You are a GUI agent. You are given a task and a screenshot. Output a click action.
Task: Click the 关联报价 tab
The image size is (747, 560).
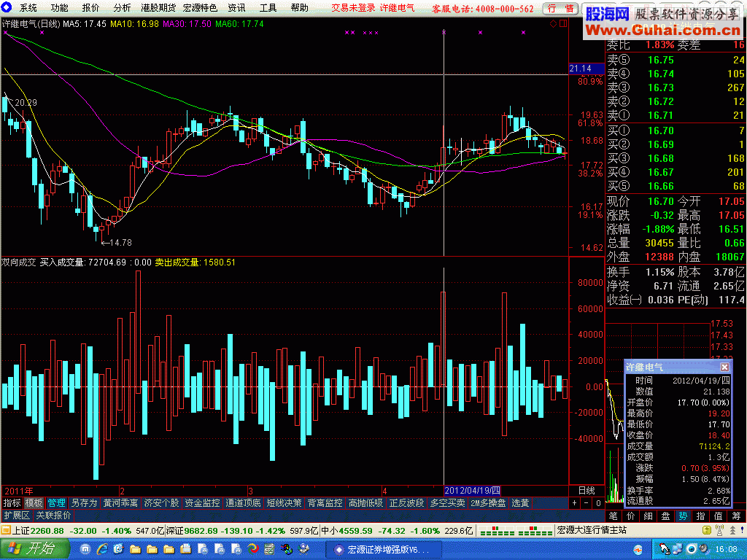pos(53,516)
